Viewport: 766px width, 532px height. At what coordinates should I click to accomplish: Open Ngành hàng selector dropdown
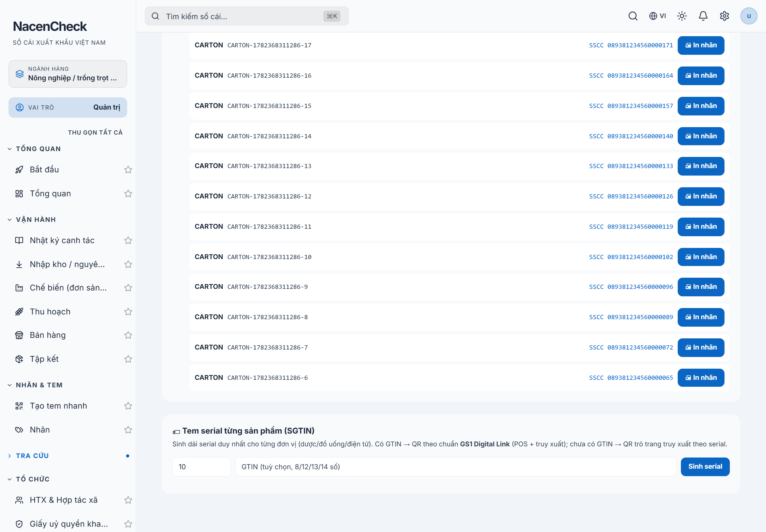68,74
